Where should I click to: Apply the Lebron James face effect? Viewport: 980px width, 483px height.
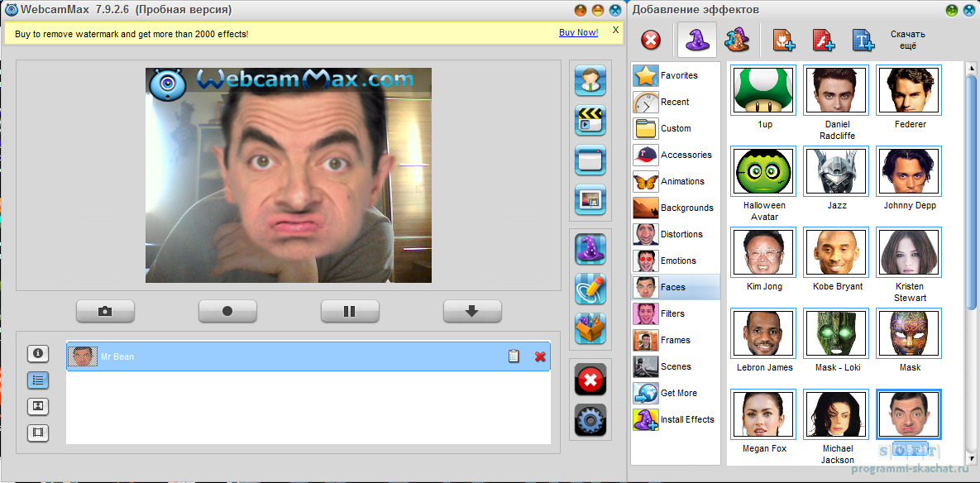pyautogui.click(x=763, y=333)
